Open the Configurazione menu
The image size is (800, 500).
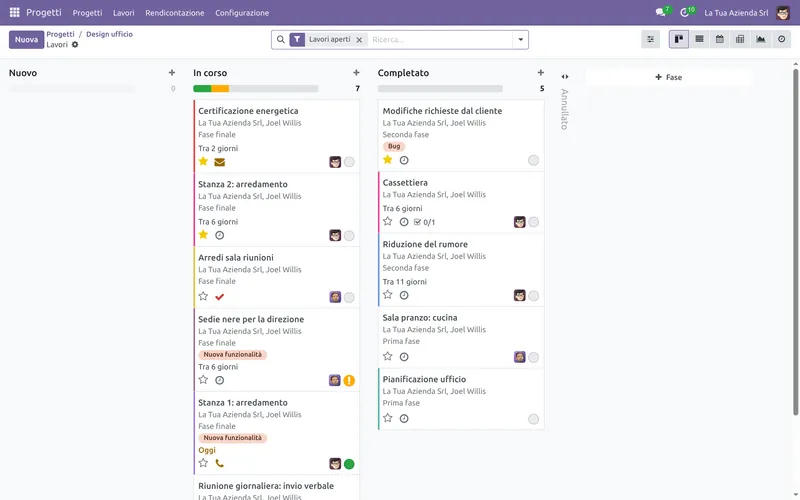[x=242, y=13]
